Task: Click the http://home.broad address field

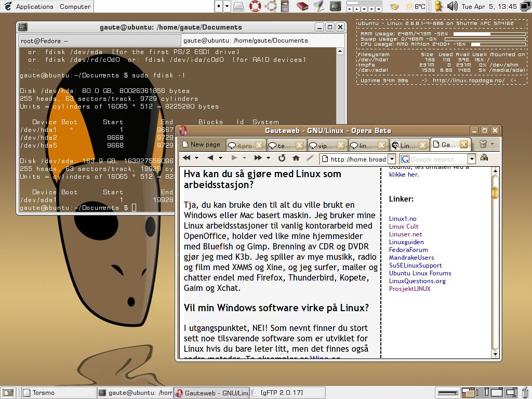Action: [x=354, y=159]
